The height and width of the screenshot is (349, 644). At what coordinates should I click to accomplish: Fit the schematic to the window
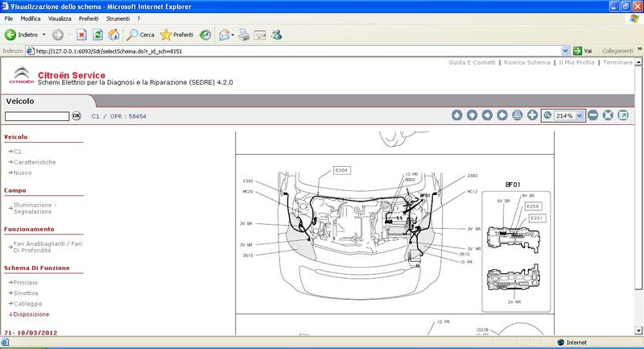pos(609,116)
